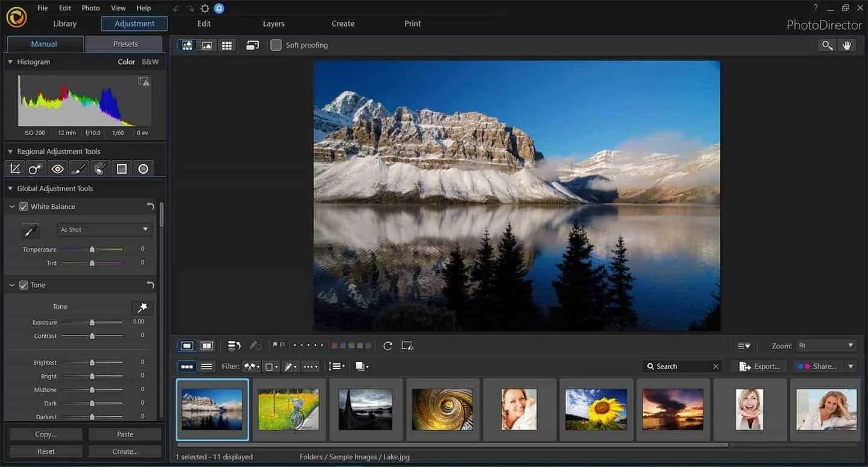Select the Radial Filter circle tool
This screenshot has height=467, width=868.
tap(143, 169)
